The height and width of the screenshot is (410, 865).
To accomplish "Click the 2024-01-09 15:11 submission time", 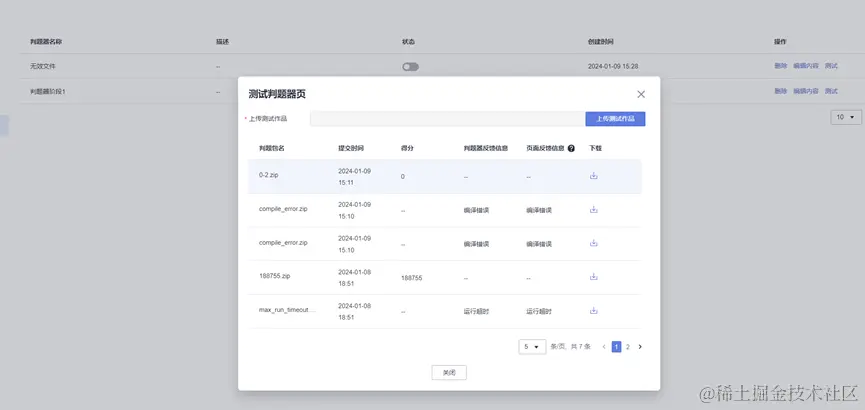I will click(x=355, y=177).
